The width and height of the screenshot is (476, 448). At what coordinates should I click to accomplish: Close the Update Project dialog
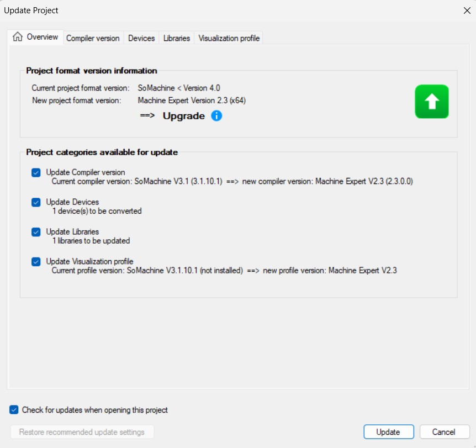(466, 10)
